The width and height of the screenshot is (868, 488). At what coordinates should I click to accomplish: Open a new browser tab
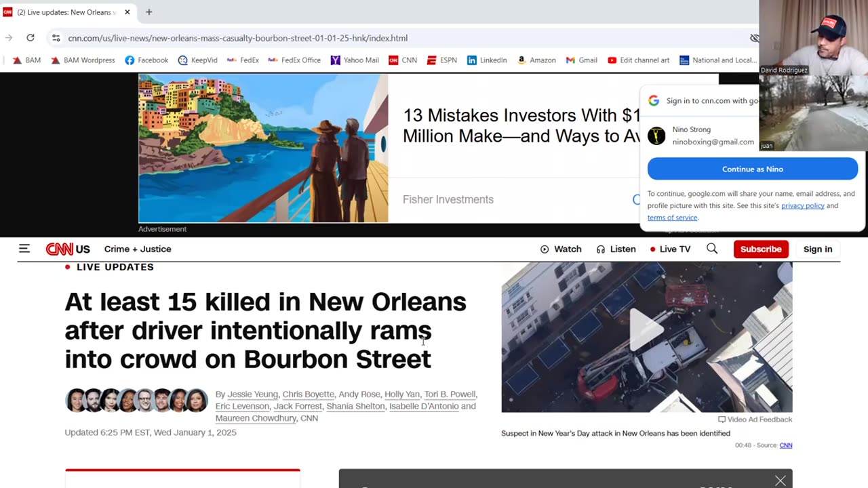coord(149,12)
